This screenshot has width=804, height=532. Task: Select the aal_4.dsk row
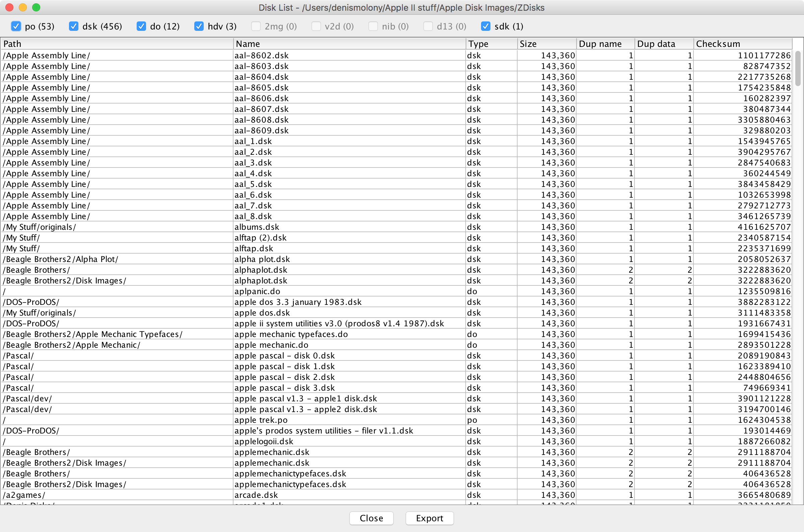click(x=397, y=174)
